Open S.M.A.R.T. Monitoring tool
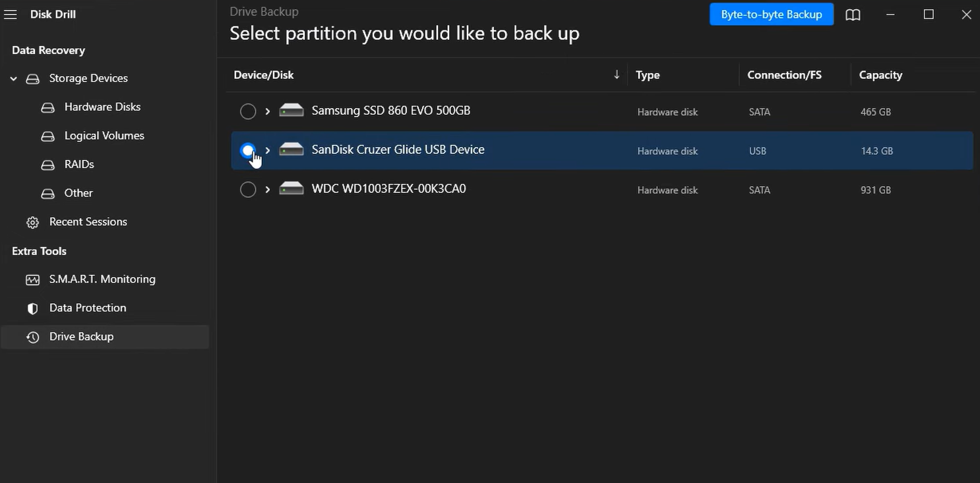Screen dimensions: 980x483 point(102,279)
